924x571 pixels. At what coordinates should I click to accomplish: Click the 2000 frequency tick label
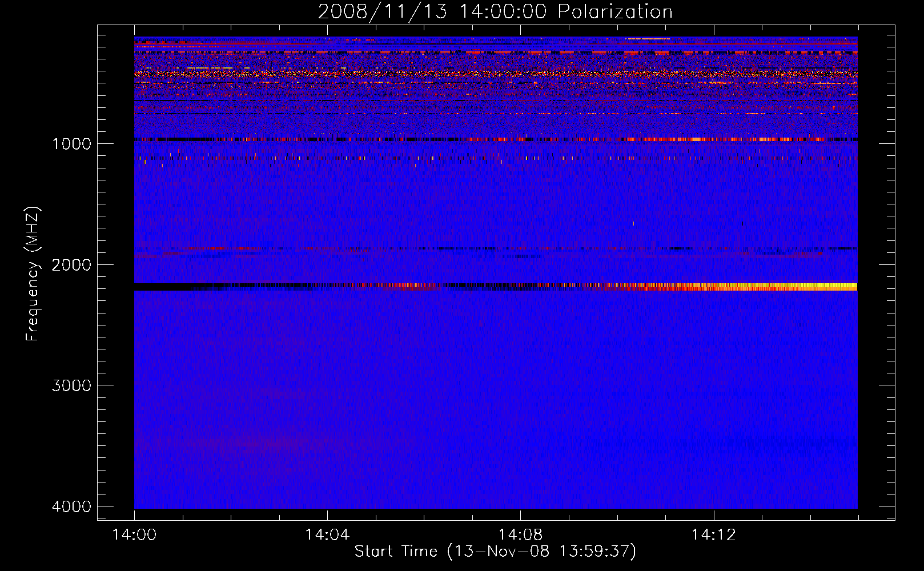[71, 264]
